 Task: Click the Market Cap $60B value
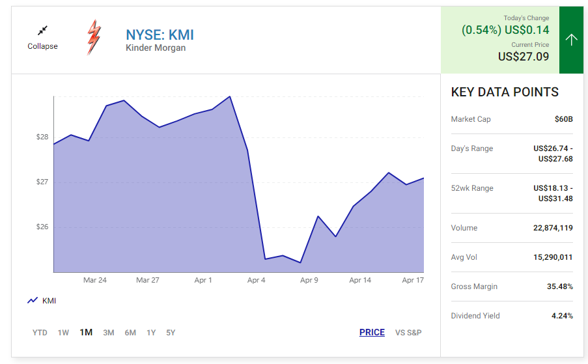[x=564, y=119]
